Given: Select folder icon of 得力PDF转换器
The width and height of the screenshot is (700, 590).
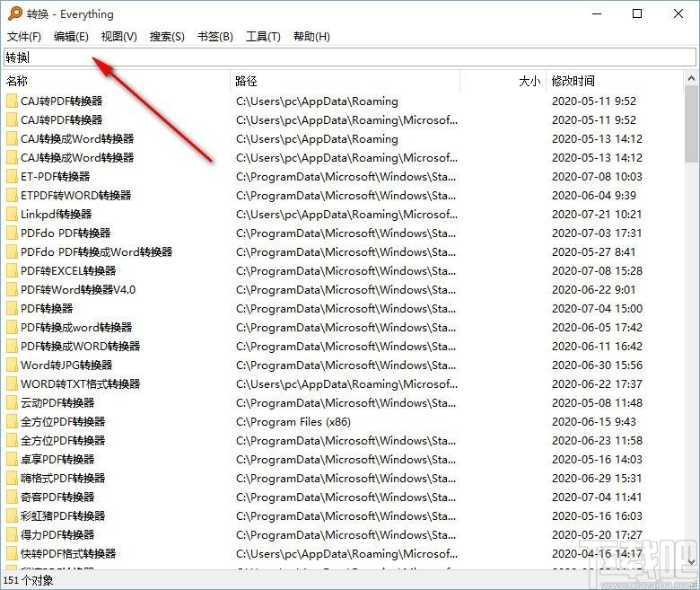Looking at the screenshot, I should coord(12,534).
